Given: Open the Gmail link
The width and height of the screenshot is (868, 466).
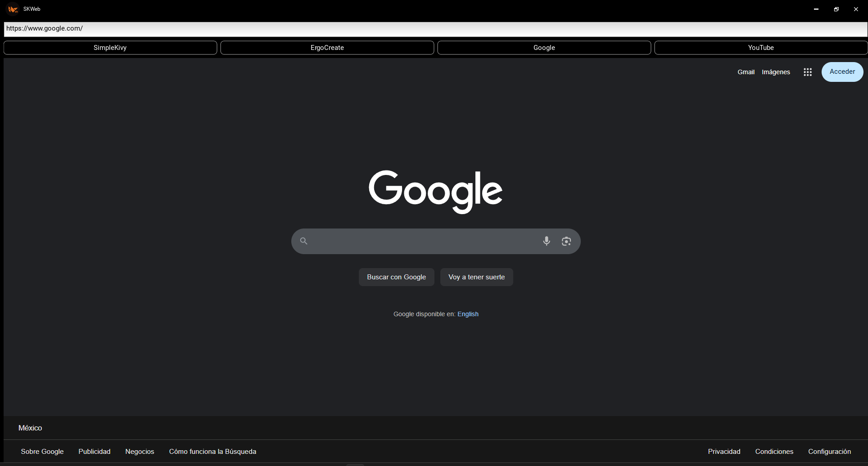Looking at the screenshot, I should tap(746, 72).
